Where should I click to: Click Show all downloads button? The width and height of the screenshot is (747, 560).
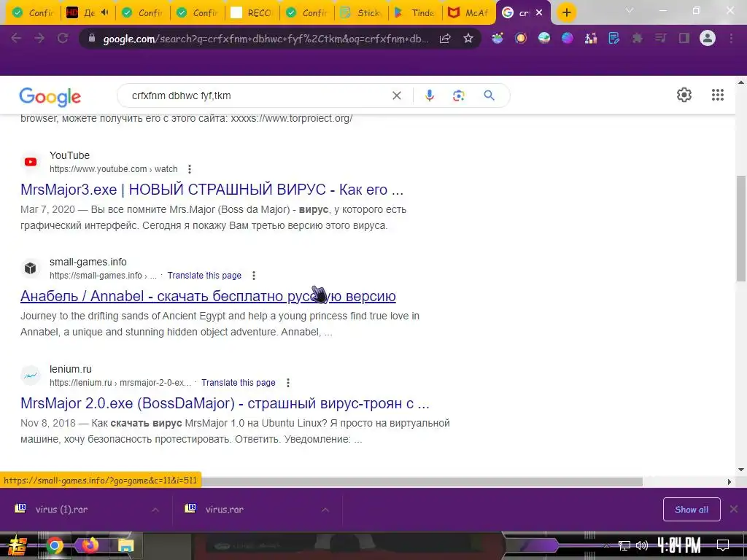692,510
